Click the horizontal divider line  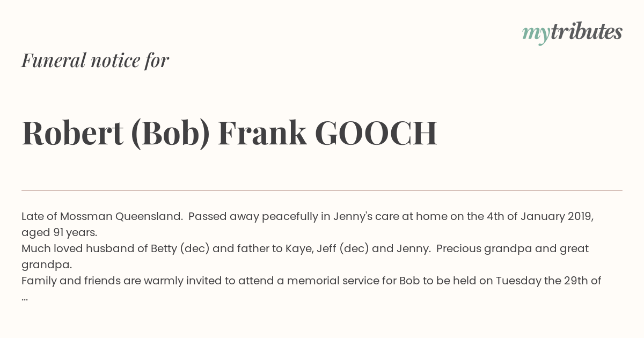click(322, 190)
